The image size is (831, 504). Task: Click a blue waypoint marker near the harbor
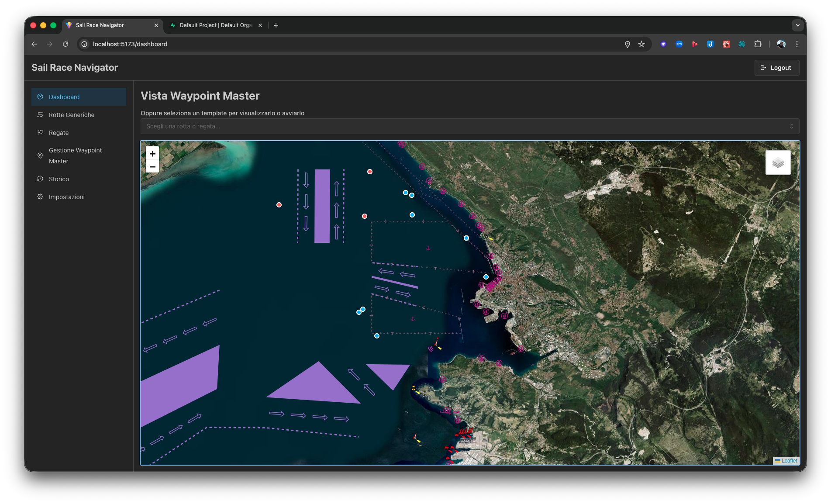pyautogui.click(x=486, y=276)
